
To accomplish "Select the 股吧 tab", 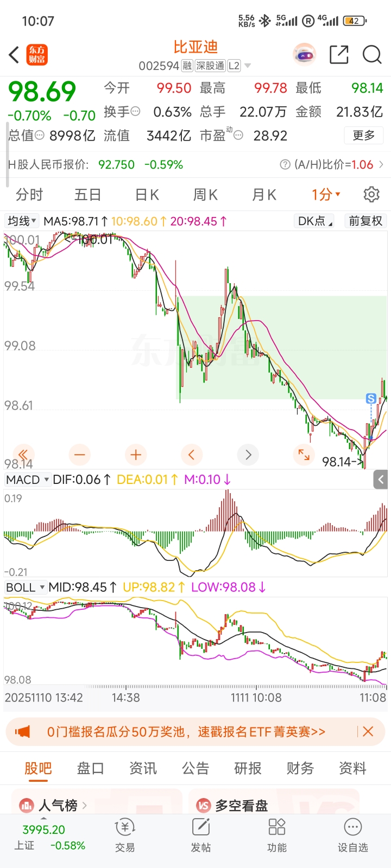I will 38,768.
